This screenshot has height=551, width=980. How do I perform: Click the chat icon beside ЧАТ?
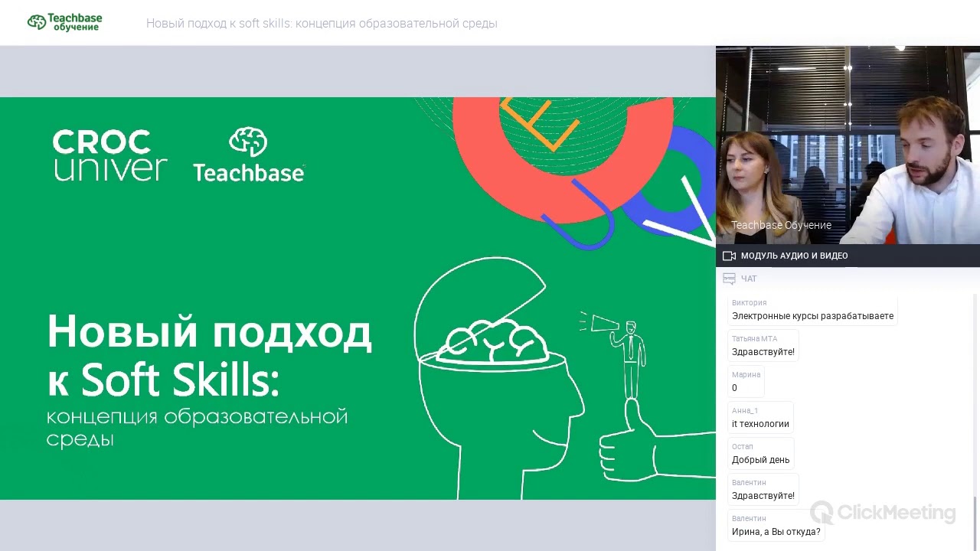(729, 279)
